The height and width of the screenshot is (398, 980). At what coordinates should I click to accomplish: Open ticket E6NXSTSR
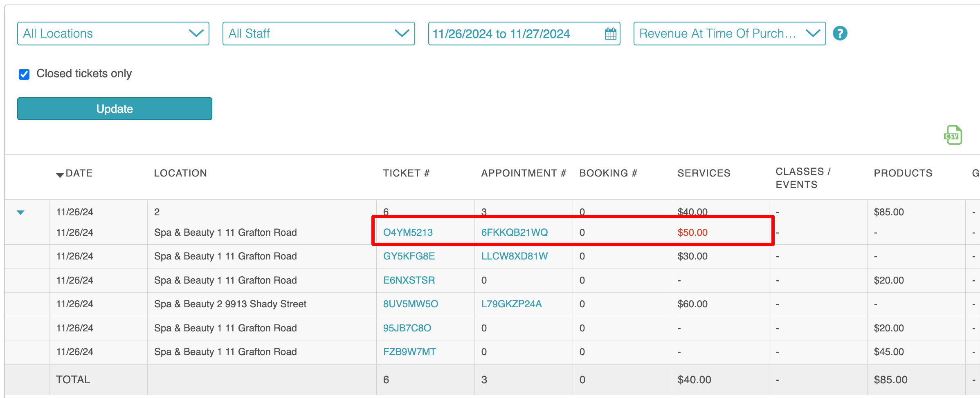(409, 280)
